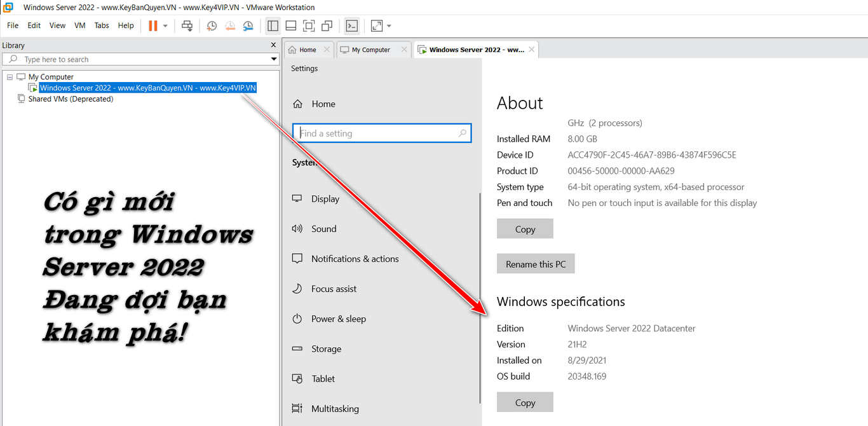Copy the device specifications with Copy button
The height and width of the screenshot is (426, 868).
[525, 228]
